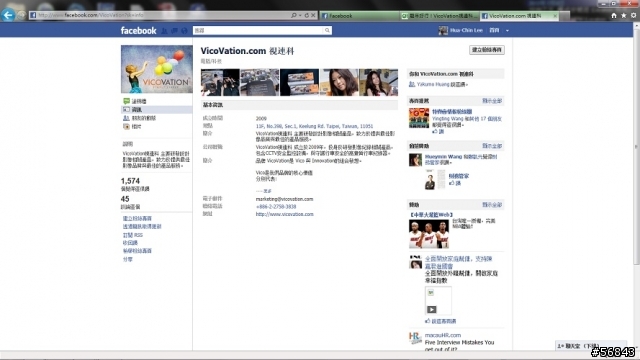This screenshot has width=640, height=360.
Task: Open the VicoVation balloon profile picture
Action: pyautogui.click(x=157, y=69)
